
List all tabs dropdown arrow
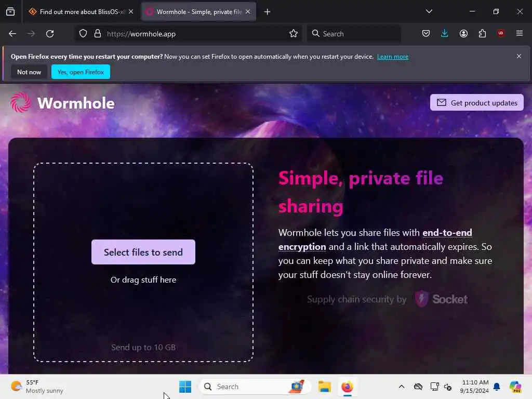pos(429,11)
